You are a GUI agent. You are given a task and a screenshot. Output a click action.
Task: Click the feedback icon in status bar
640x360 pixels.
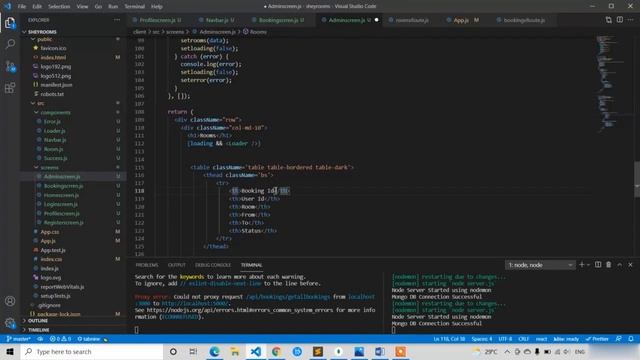tap(619, 339)
